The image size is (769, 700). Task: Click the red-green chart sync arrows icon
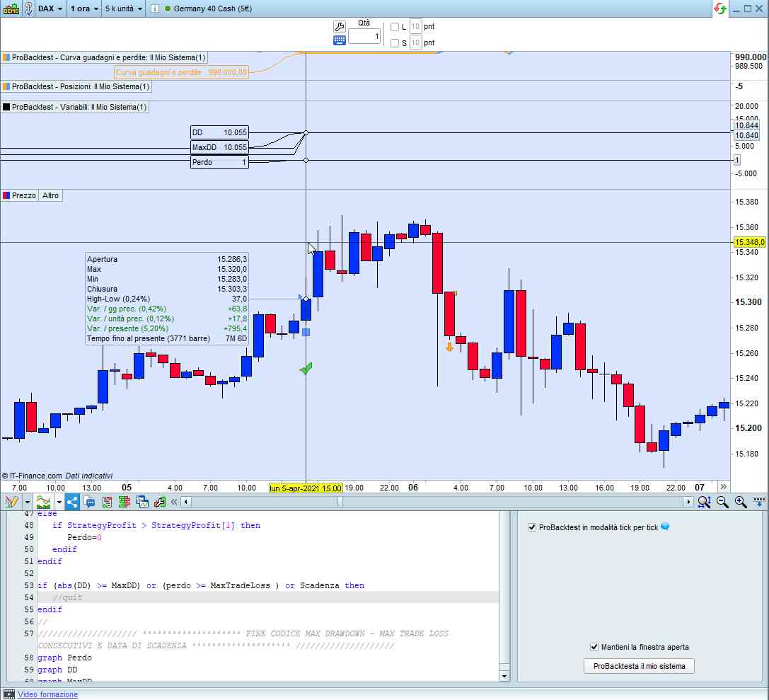(720, 8)
